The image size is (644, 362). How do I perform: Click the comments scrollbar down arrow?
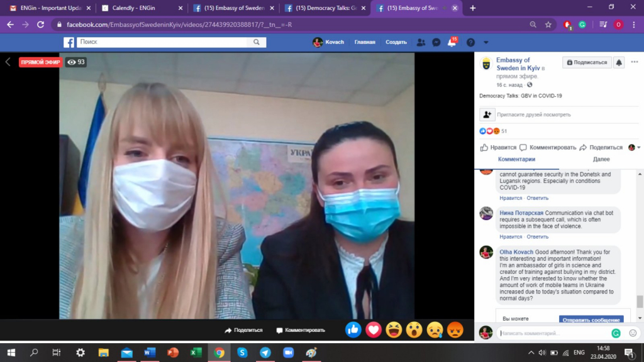[640, 318]
